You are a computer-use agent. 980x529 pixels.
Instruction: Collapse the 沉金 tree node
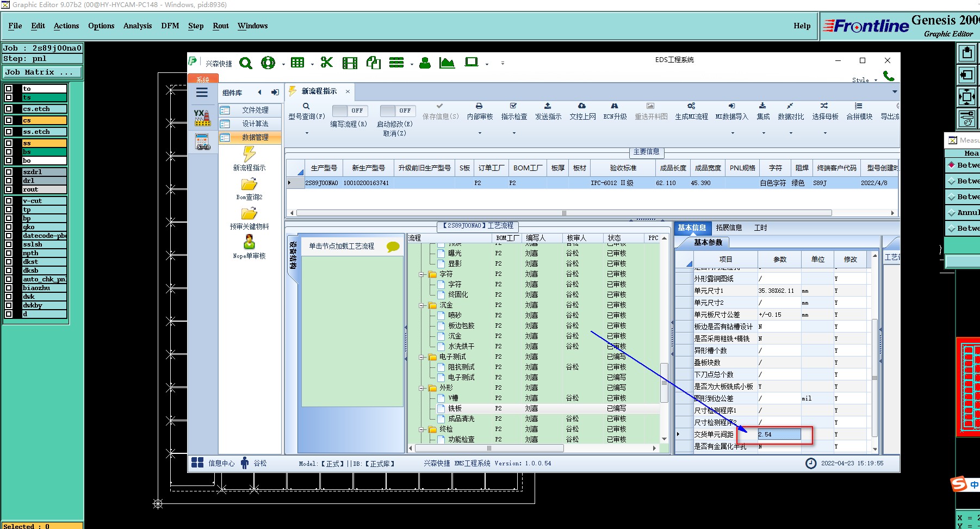coord(422,305)
